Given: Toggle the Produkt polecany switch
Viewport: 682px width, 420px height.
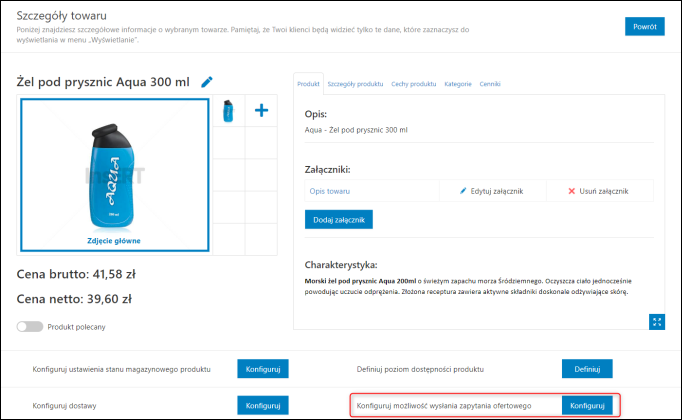Looking at the screenshot, I should 30,327.
